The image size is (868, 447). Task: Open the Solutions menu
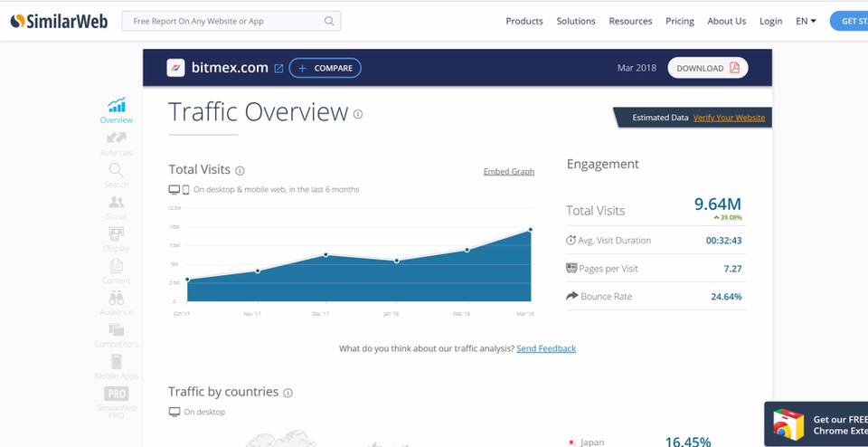[576, 21]
